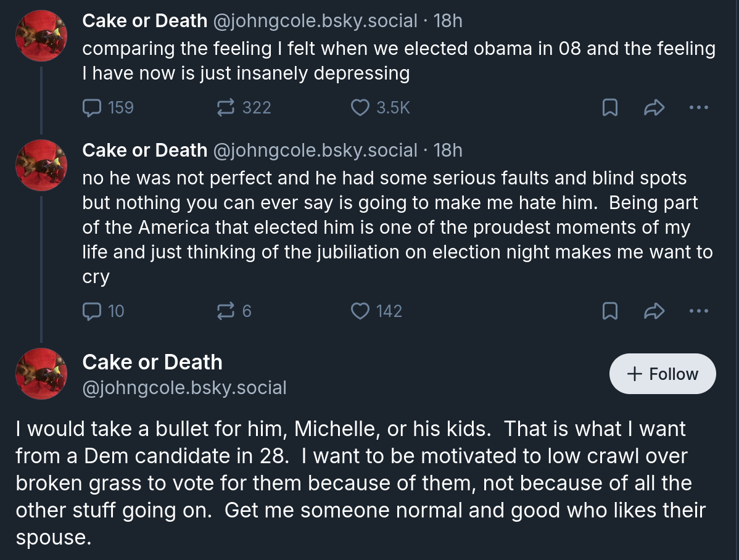Open more options menu on second post
The image size is (739, 560).
[x=698, y=311]
